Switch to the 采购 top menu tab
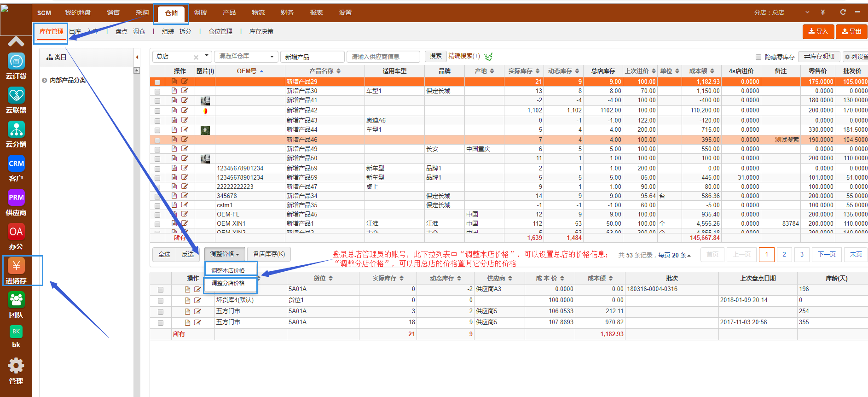The height and width of the screenshot is (397, 868). click(142, 12)
